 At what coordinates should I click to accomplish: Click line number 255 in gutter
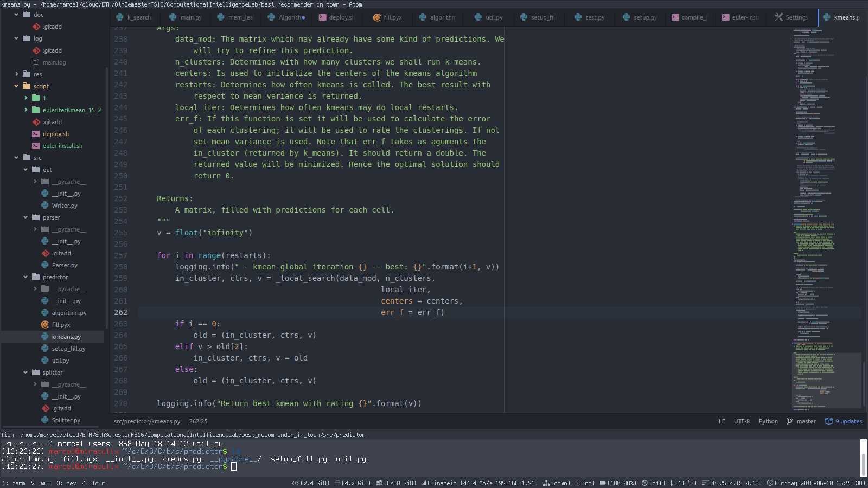pos(120,233)
